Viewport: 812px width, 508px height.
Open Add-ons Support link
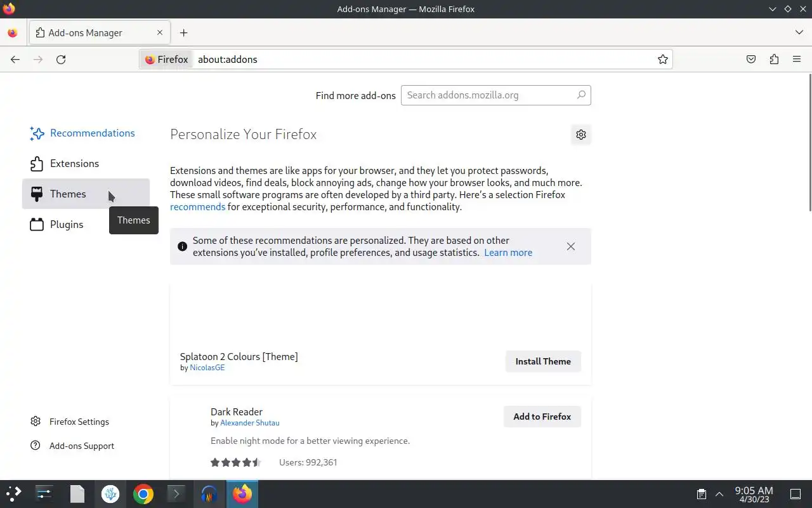(x=72, y=446)
